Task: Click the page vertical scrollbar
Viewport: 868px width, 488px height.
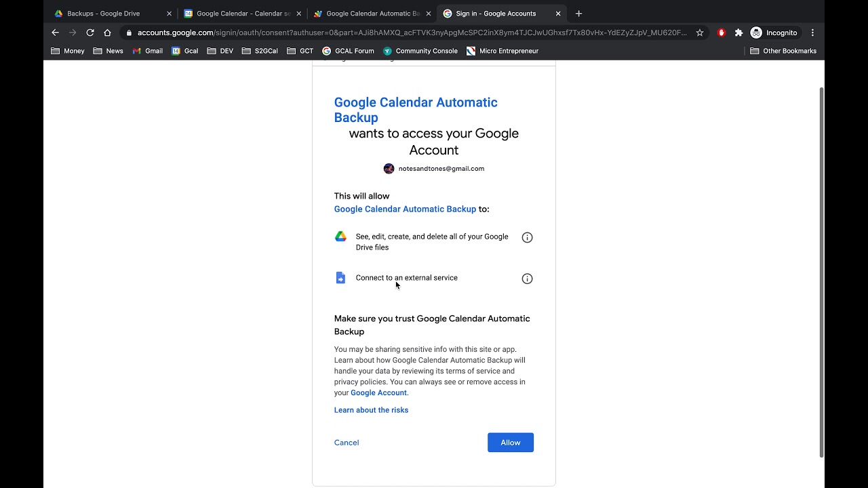Action: 822,271
